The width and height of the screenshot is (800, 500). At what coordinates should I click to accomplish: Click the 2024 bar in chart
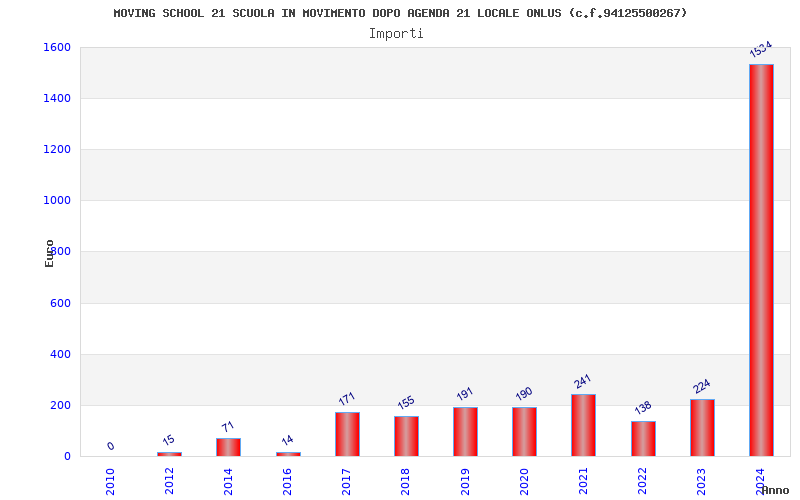pos(761,260)
